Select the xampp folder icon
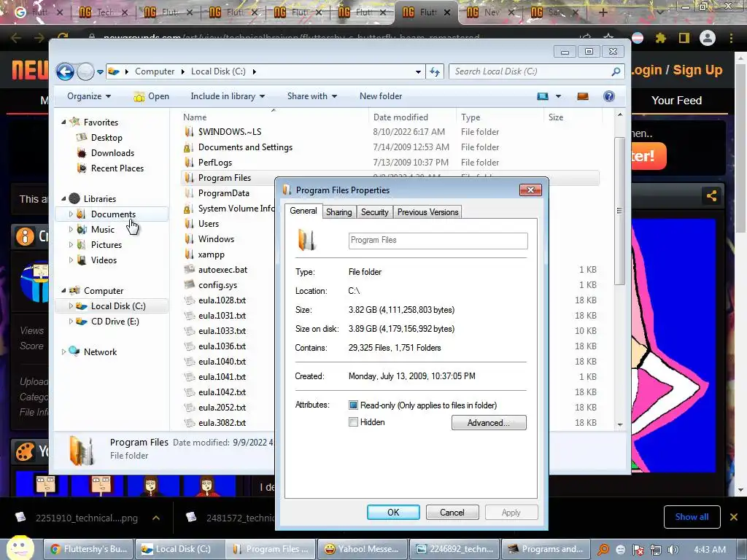Image resolution: width=747 pixels, height=560 pixels. coord(189,254)
